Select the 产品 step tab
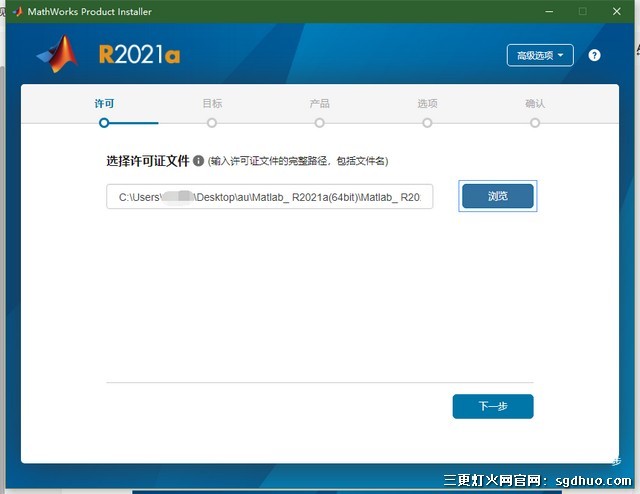The image size is (640, 494). [320, 104]
